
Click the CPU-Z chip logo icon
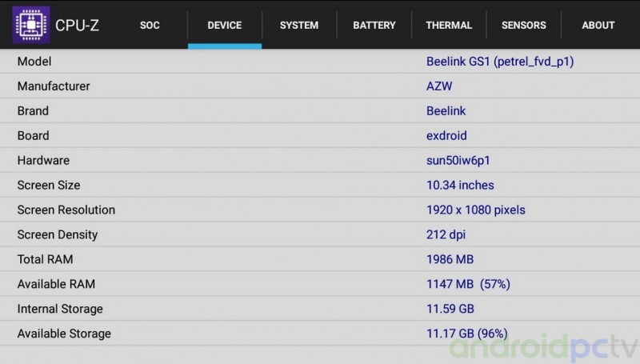click(x=31, y=25)
